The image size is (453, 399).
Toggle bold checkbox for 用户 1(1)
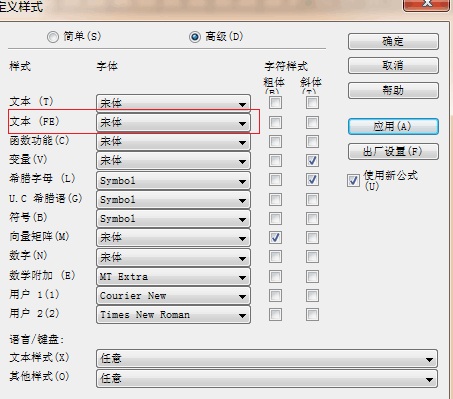click(x=275, y=295)
